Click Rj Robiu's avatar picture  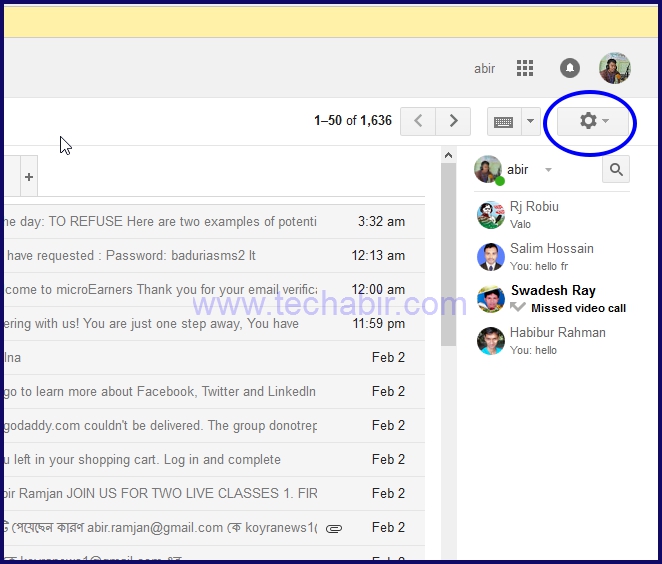491,215
